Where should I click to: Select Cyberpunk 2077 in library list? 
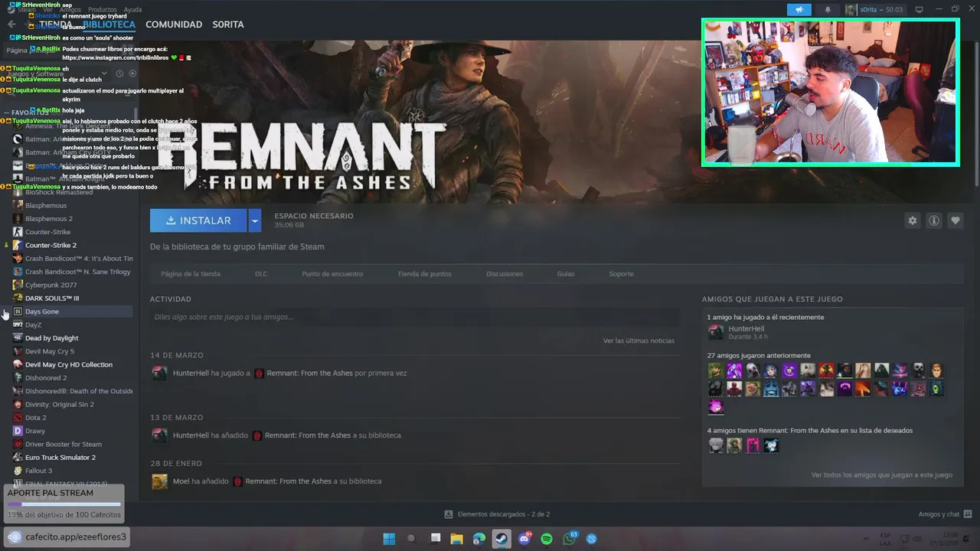pos(72,285)
